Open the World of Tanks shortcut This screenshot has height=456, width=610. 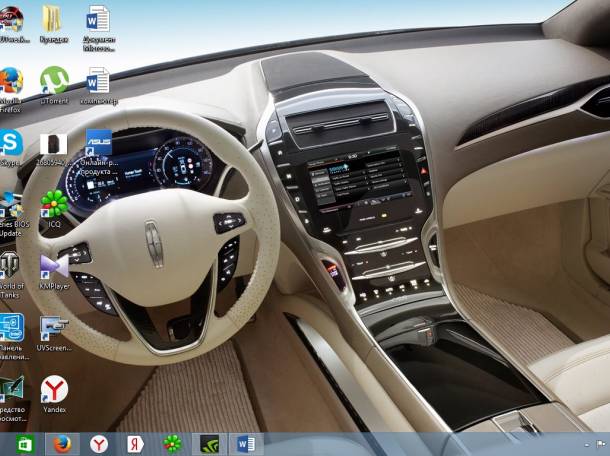[11, 266]
